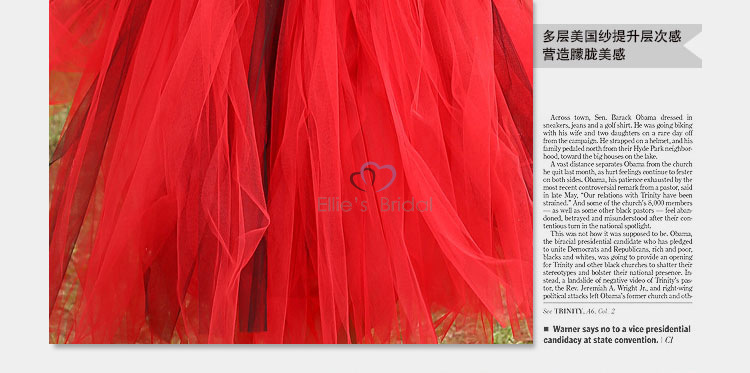Click paragraph beginning A vast distance separates

[618, 195]
